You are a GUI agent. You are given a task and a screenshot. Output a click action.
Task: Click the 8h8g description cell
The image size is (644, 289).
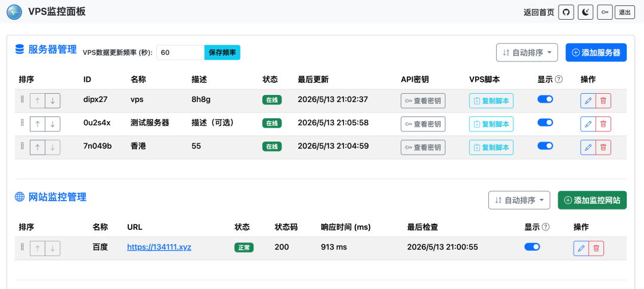coord(201,100)
